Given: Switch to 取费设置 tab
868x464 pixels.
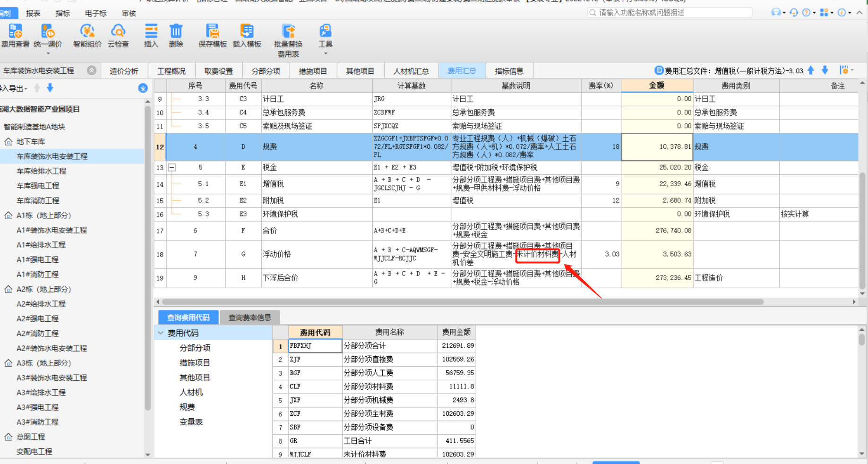Looking at the screenshot, I should tap(218, 71).
